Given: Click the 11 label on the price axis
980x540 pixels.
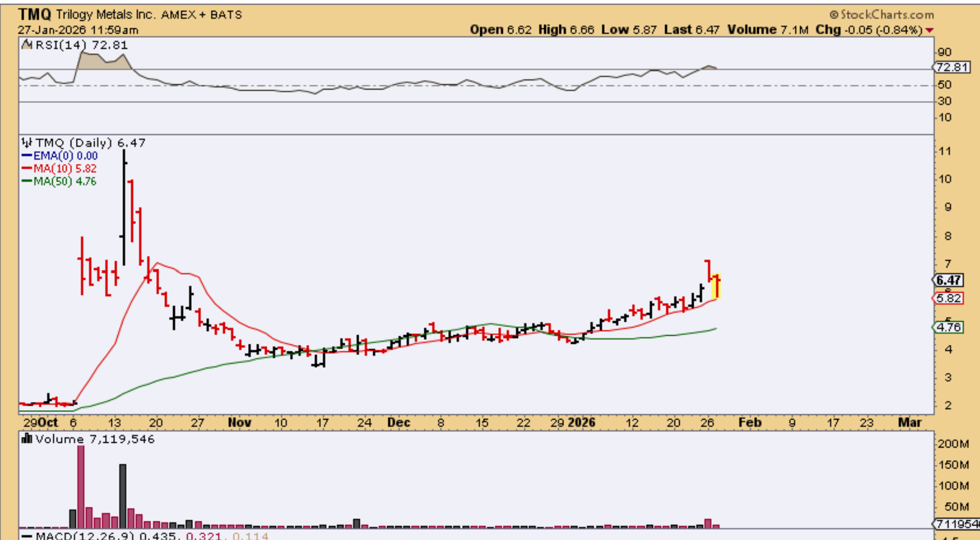Looking at the screenshot, I should [945, 151].
